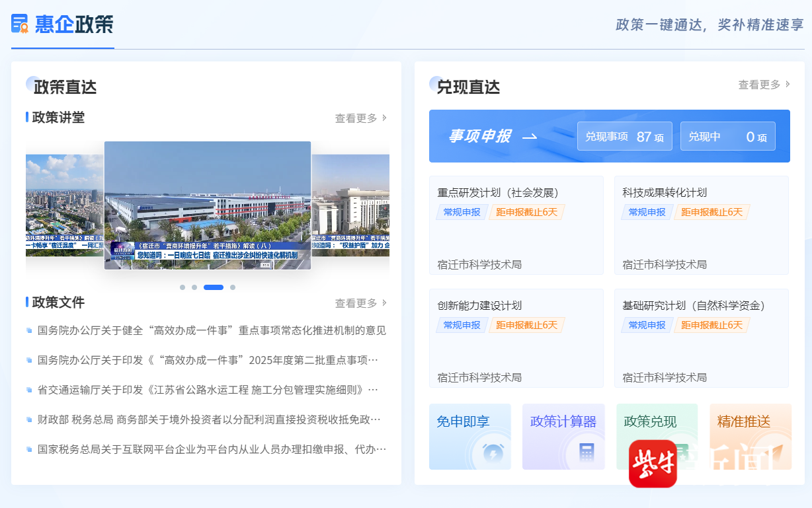The image size is (812, 508).
Task: Open the 政策兑现 tile
Action: (x=657, y=437)
